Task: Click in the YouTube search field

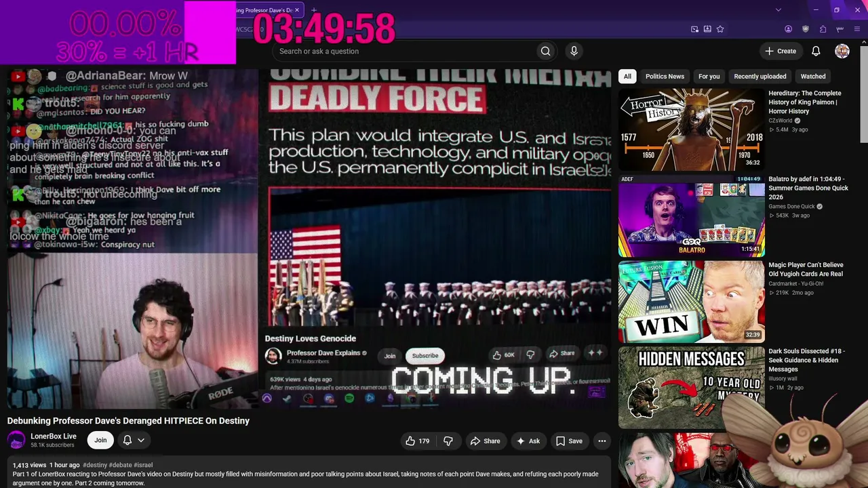Action: coord(404,51)
